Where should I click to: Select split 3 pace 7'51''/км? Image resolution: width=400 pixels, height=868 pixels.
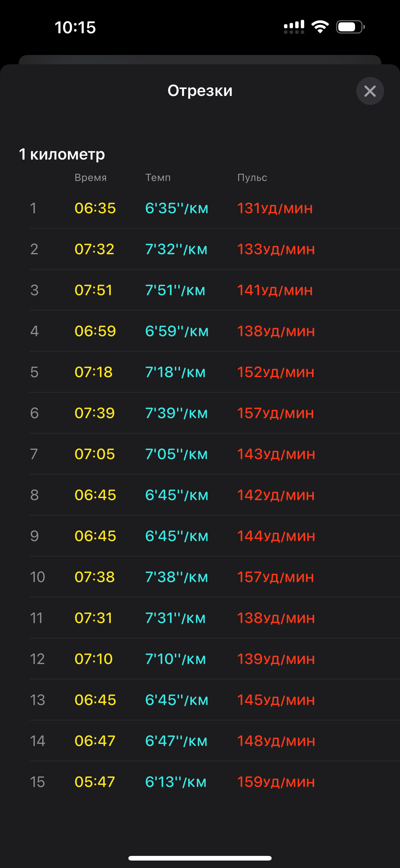[175, 290]
